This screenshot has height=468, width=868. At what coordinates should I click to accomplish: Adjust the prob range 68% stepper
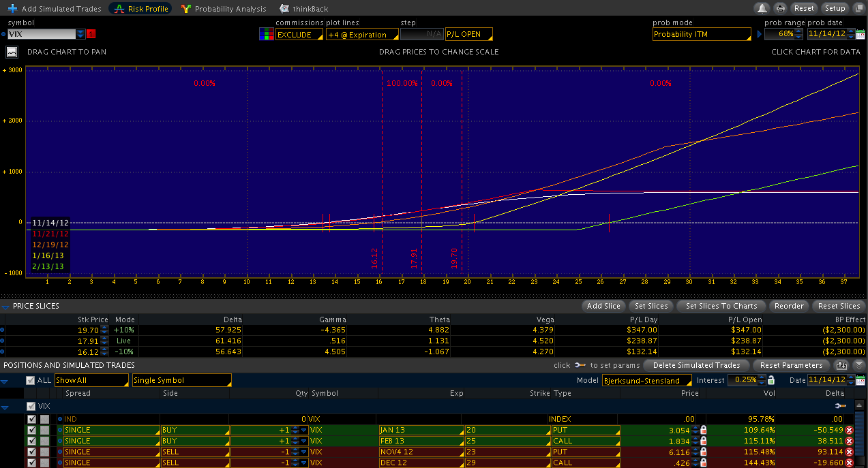coord(799,34)
